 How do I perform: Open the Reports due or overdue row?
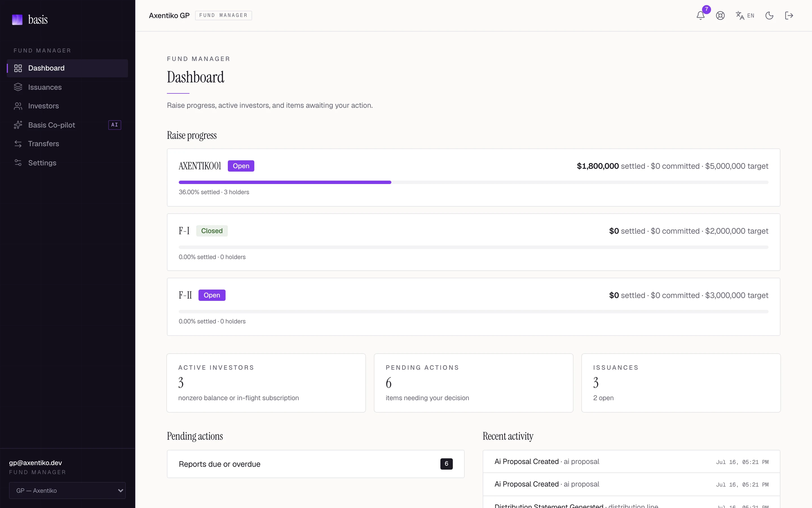[316, 464]
